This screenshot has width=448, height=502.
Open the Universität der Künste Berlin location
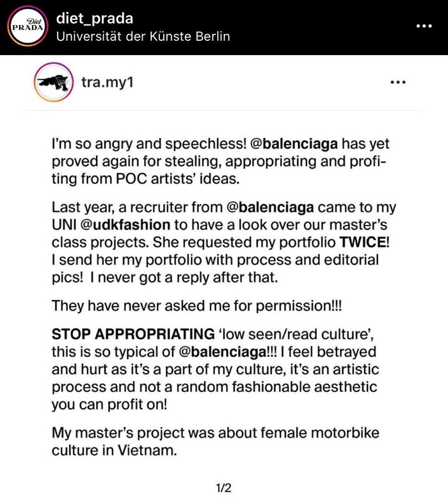click(143, 36)
